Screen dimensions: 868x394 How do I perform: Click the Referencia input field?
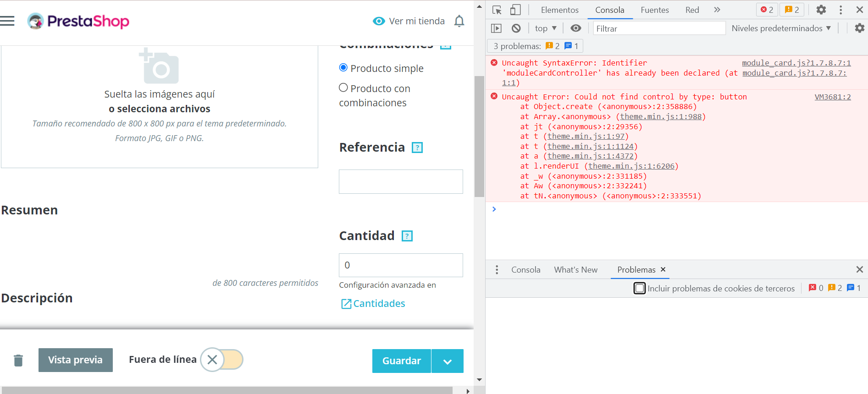click(x=401, y=181)
